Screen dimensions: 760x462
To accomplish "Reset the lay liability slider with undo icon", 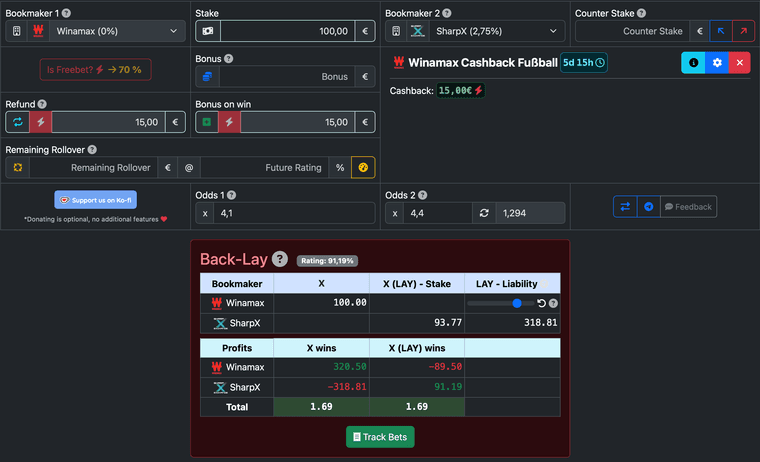I will tap(542, 303).
